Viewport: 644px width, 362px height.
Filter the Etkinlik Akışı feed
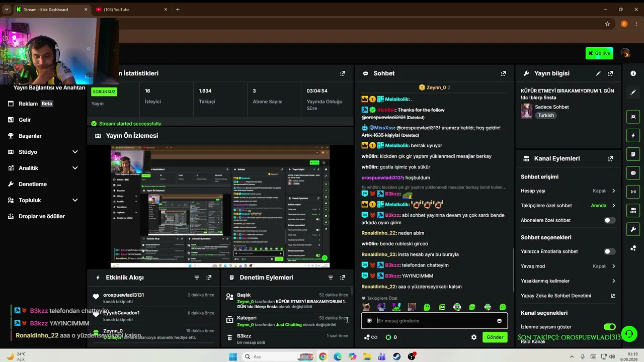click(197, 278)
